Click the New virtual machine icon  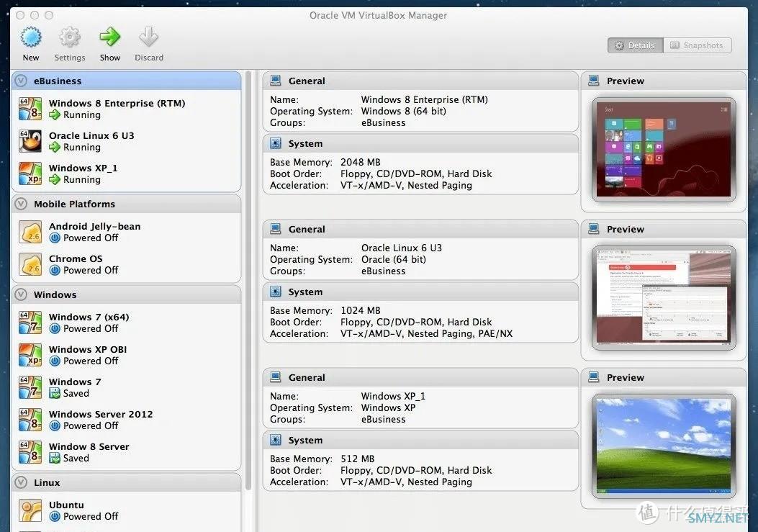point(31,37)
